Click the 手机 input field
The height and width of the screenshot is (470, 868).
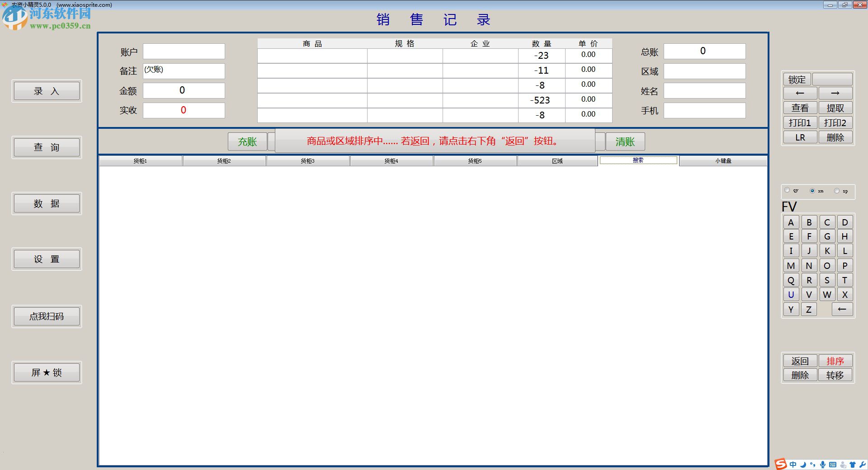pos(704,110)
